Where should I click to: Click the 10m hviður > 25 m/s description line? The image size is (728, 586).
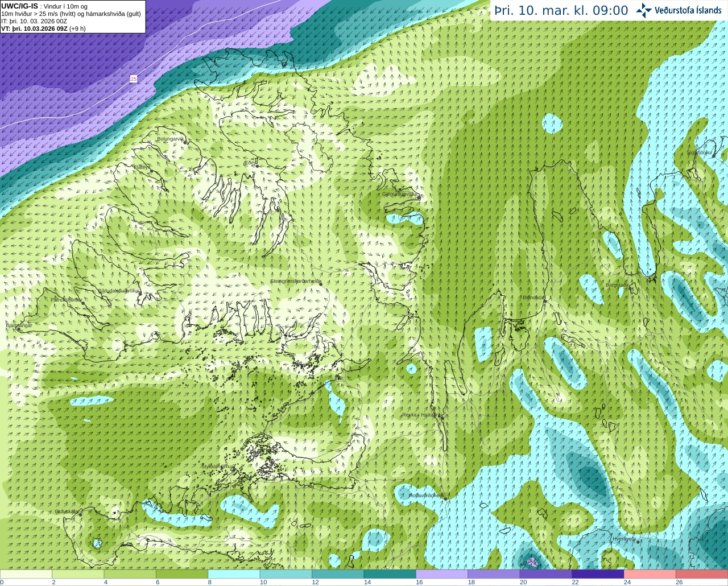(x=71, y=14)
